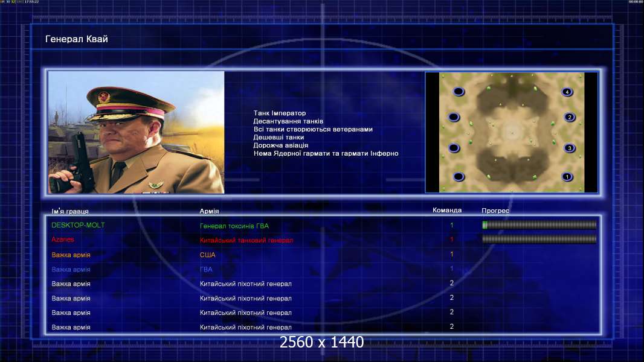Click the 'Танк Імператор' ability line

click(x=280, y=113)
